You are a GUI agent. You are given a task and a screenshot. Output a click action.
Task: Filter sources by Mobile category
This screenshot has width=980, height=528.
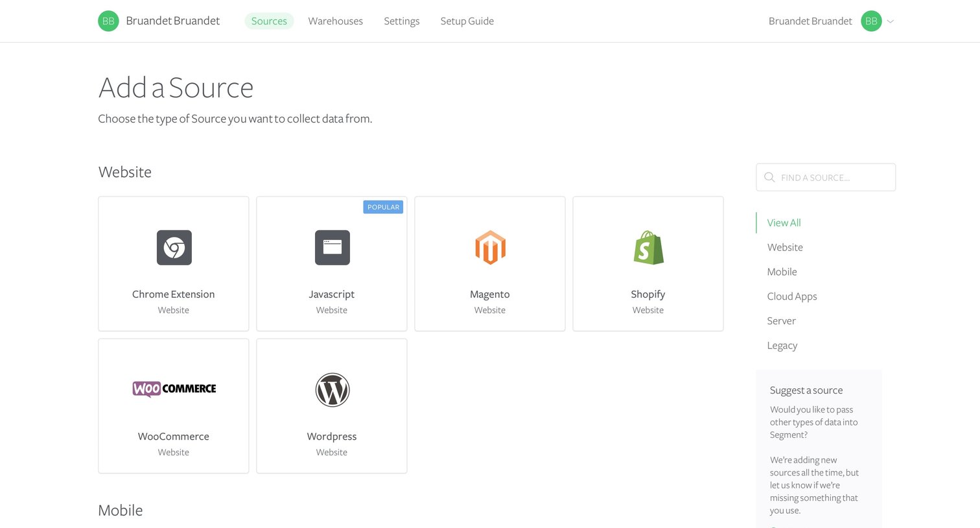[x=782, y=272]
